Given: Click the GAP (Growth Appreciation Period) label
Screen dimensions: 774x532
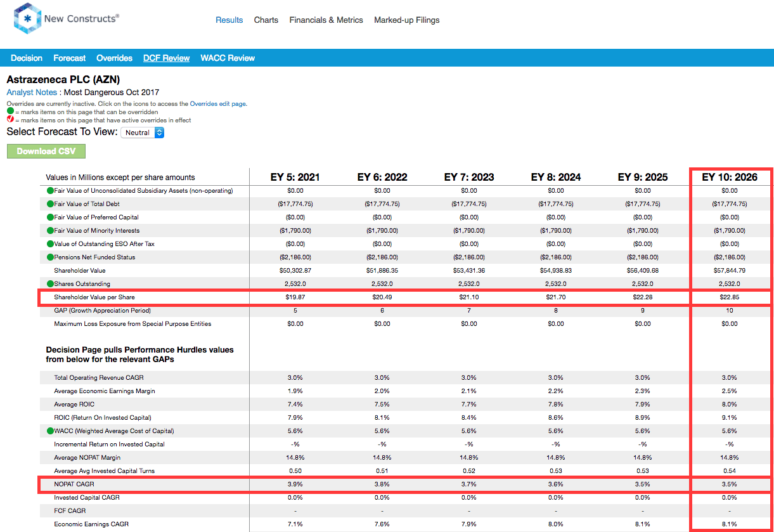Looking at the screenshot, I should pos(103,311).
